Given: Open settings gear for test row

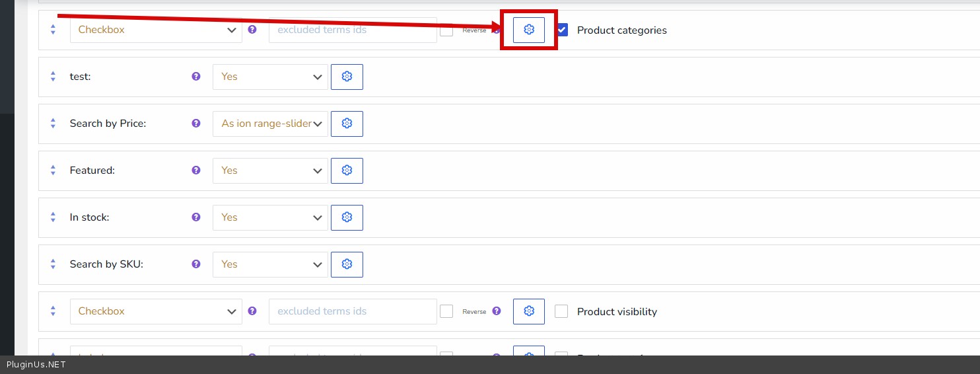Looking at the screenshot, I should (x=347, y=77).
